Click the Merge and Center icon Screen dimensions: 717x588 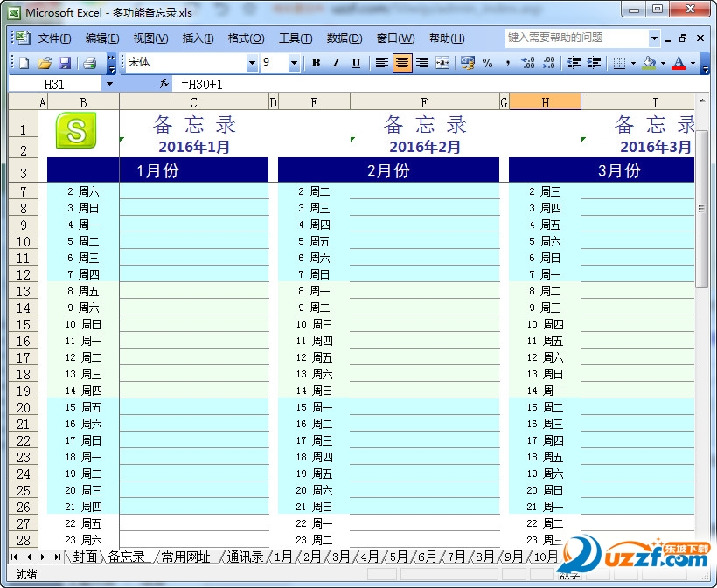[442, 63]
